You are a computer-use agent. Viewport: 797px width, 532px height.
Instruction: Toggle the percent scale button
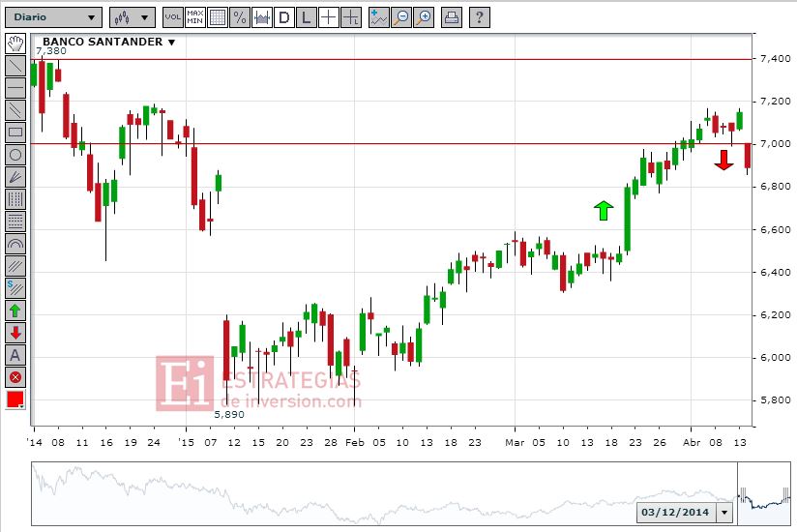pos(240,17)
